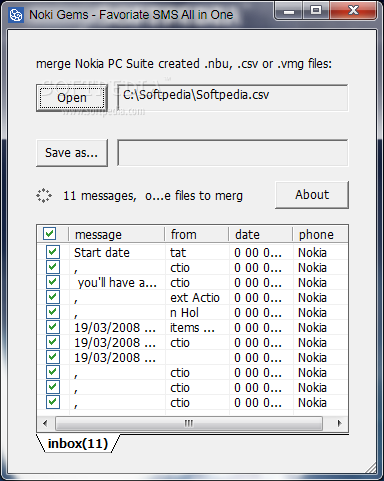The image size is (384, 481).
Task: Uncheck the checkbox for the 'ext Actio' row
Action: tap(53, 297)
